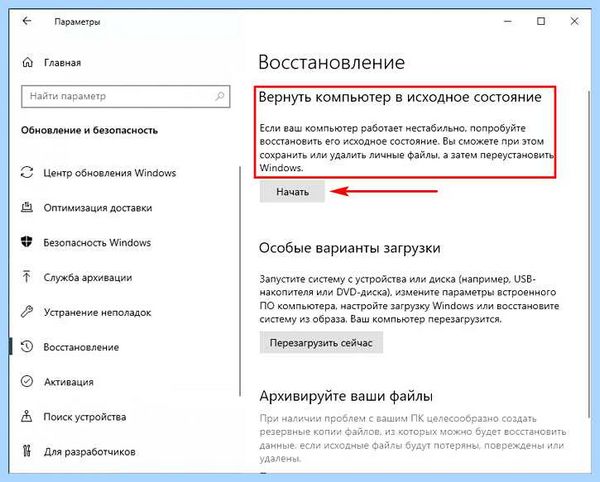The width and height of the screenshot is (600, 482).
Task: Click the Восстановление history clock icon
Action: [27, 347]
